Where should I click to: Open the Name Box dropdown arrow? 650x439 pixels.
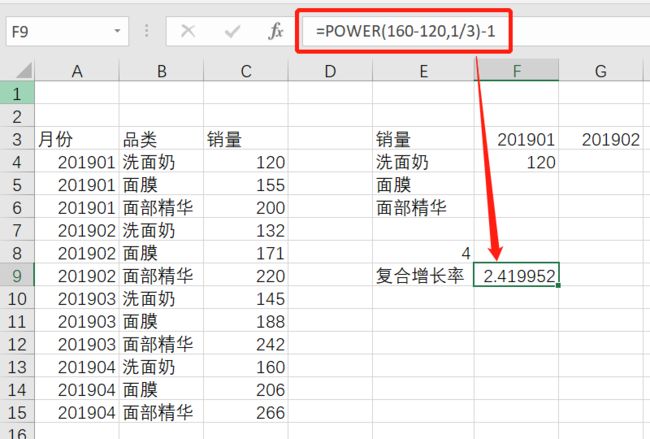117,31
